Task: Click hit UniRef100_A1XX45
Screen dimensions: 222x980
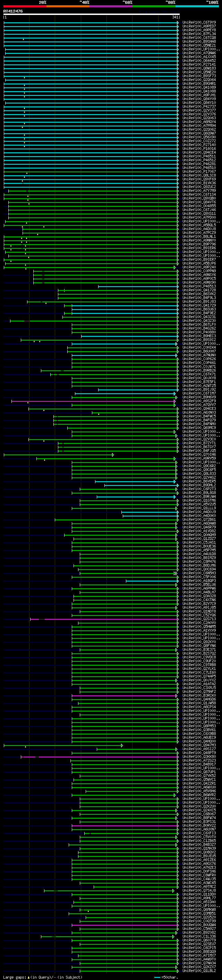Action: coord(199,57)
